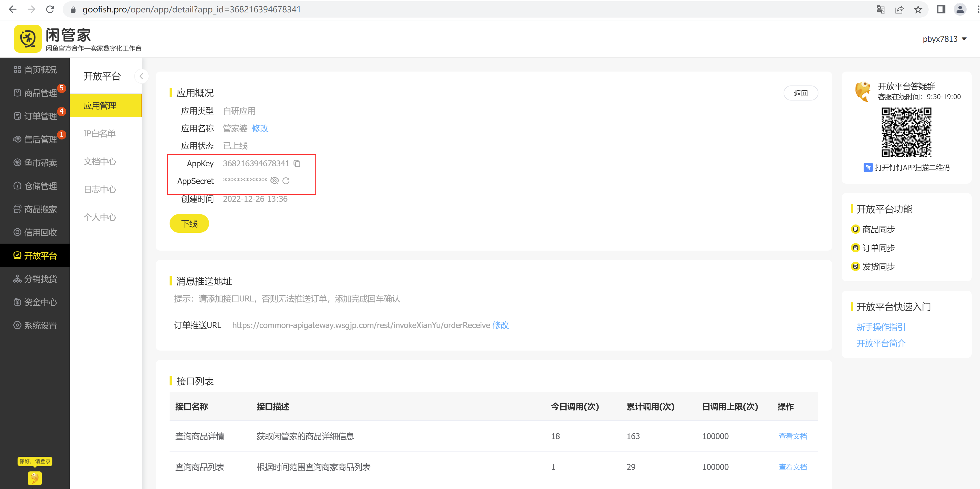
Task: Reset AppSecret using the refresh icon
Action: click(x=286, y=181)
